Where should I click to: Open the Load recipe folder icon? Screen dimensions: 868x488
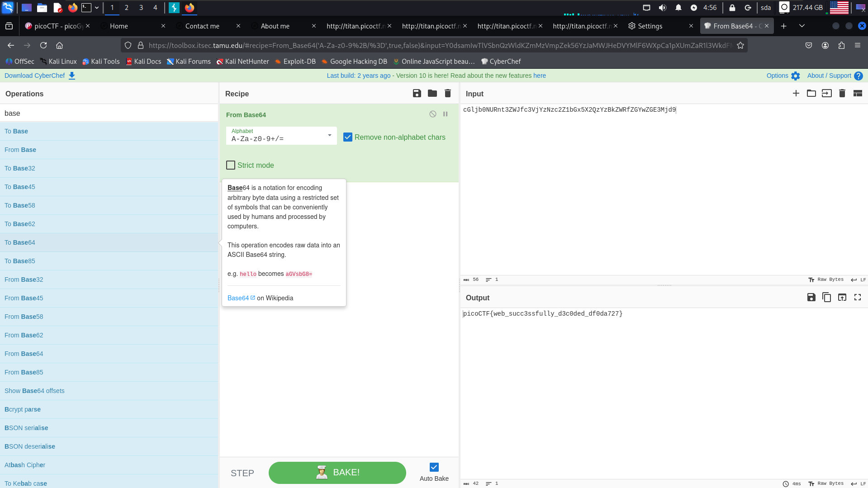(432, 93)
